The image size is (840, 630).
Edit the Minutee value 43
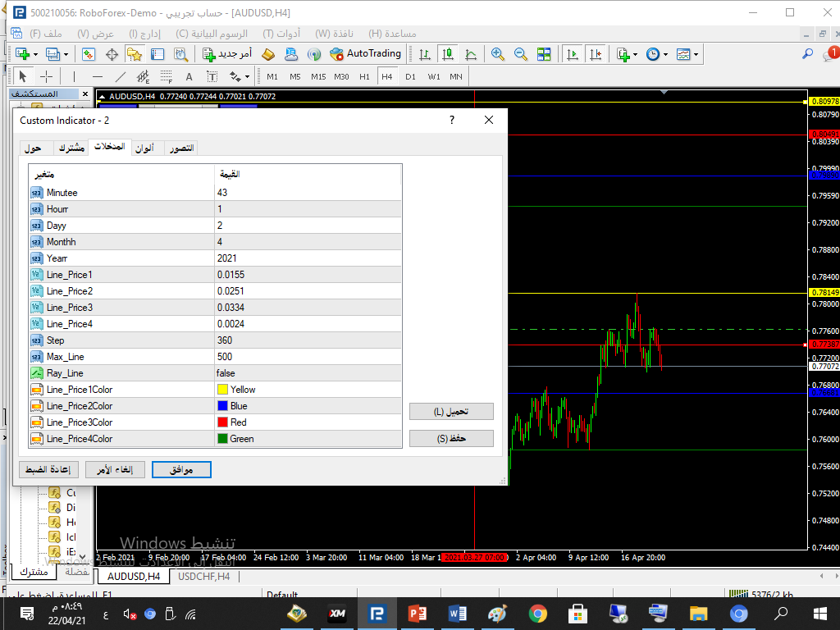308,192
